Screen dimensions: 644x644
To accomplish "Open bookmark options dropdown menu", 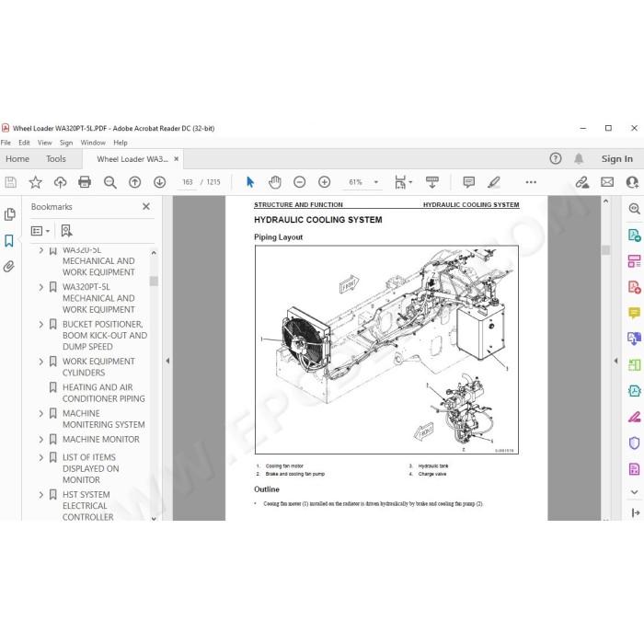I will [x=40, y=231].
